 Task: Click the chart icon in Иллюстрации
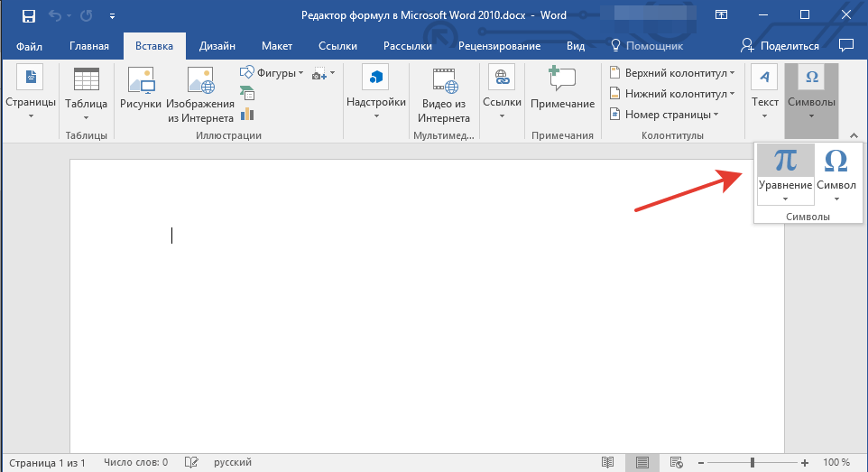click(247, 114)
